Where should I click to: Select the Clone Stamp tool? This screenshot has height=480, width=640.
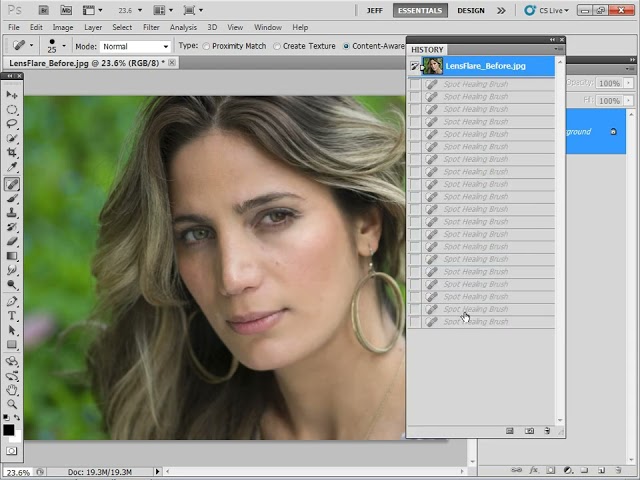(12, 213)
